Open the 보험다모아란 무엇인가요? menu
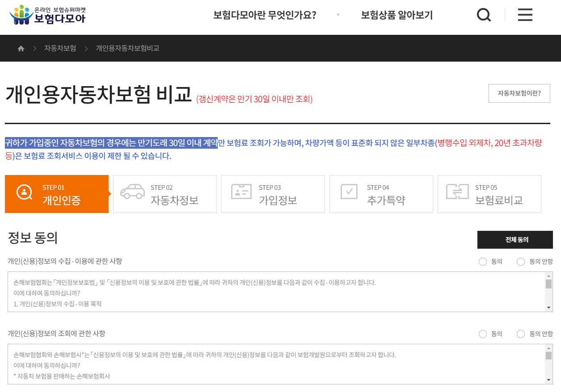 click(x=266, y=15)
